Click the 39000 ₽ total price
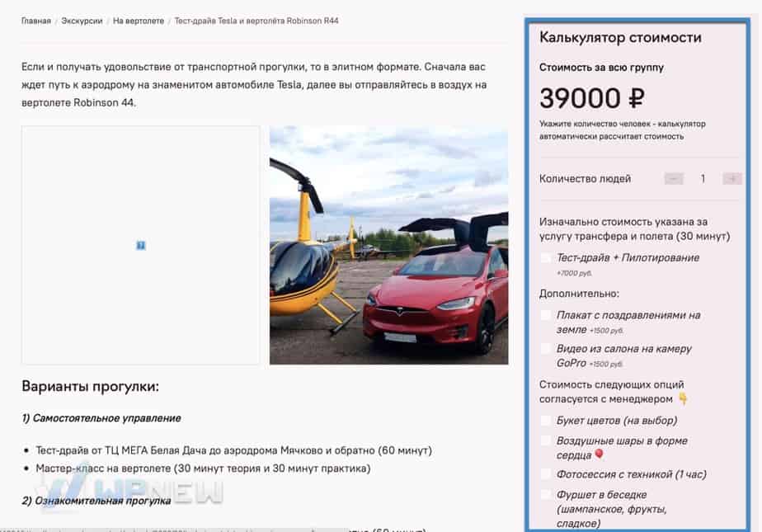This screenshot has width=762, height=532. click(592, 98)
